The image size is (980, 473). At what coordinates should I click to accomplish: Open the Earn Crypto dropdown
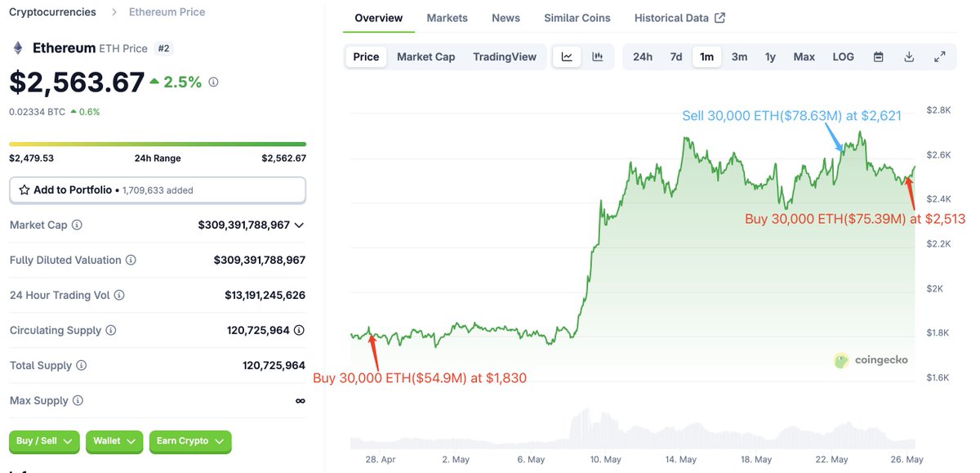[189, 441]
